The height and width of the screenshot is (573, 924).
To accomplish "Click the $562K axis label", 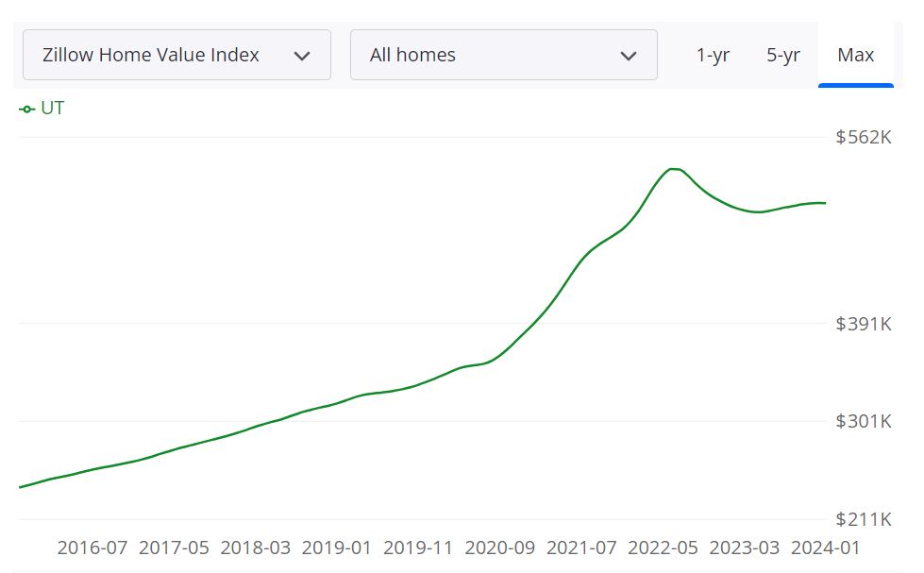I will pyautogui.click(x=864, y=138).
